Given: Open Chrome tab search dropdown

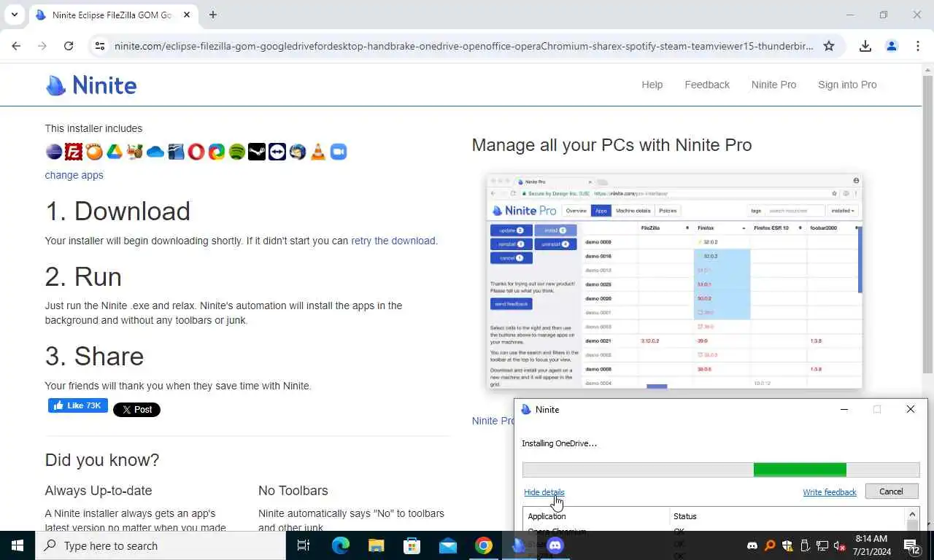Looking at the screenshot, I should (15, 15).
